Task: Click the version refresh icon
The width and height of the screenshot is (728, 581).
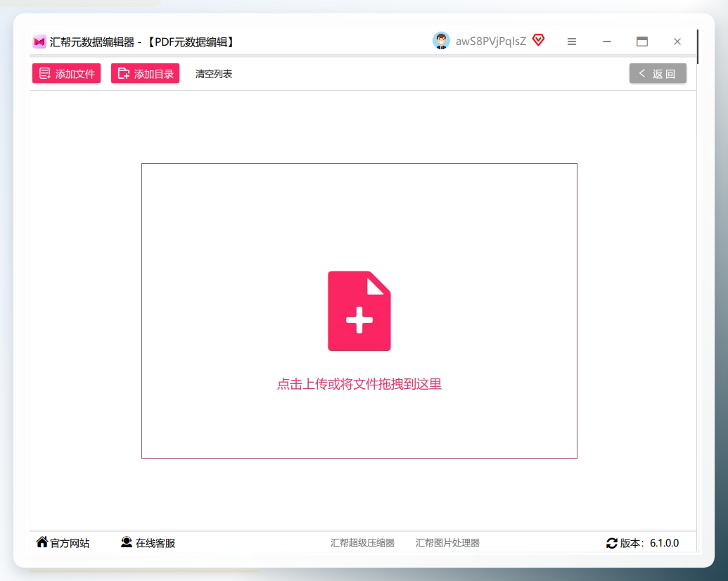Action: tap(612, 543)
